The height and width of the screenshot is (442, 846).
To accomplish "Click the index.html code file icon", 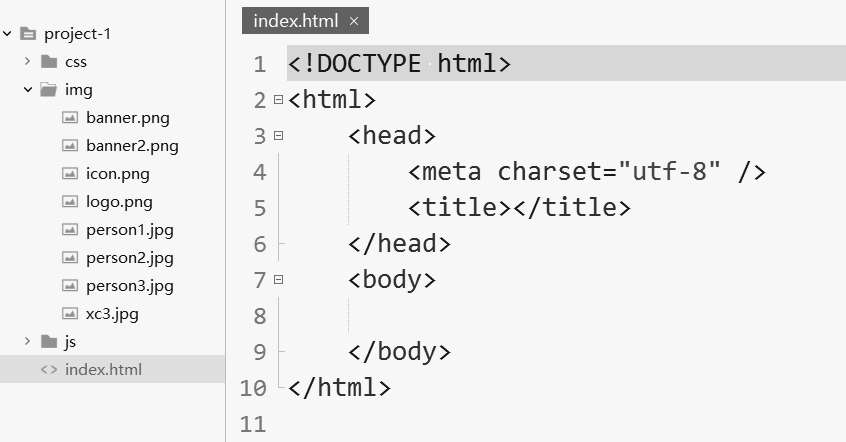I will pos(49,370).
